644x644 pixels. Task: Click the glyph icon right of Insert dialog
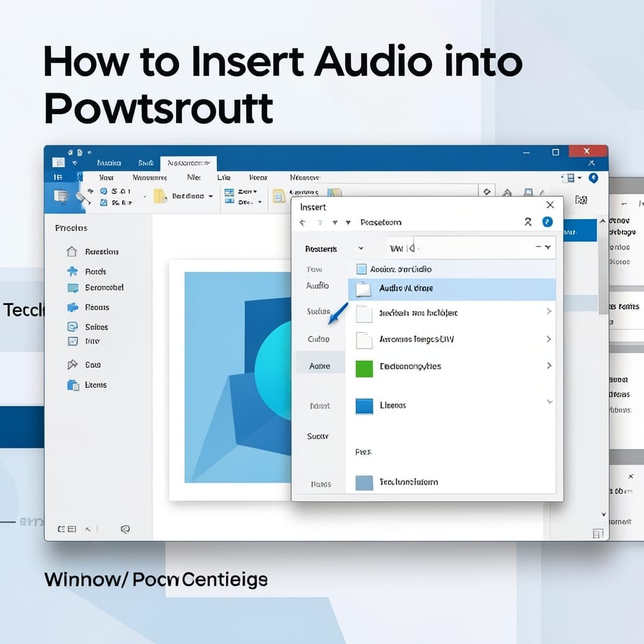(581, 199)
